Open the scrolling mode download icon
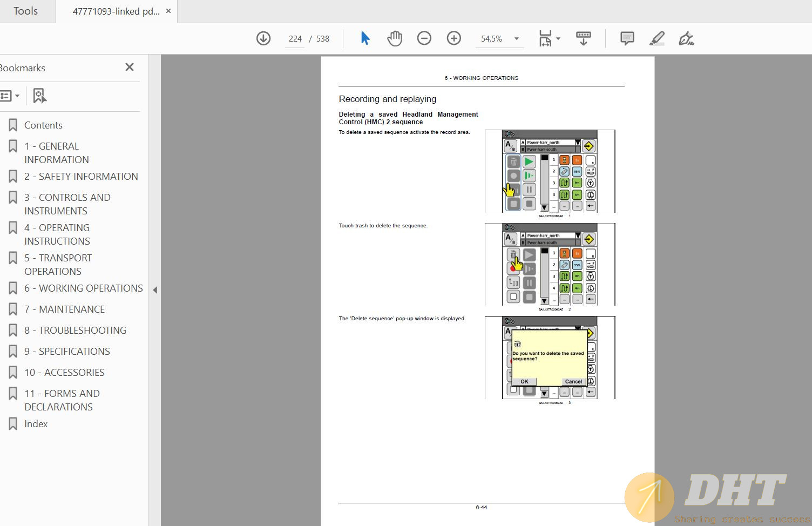 (x=584, y=38)
